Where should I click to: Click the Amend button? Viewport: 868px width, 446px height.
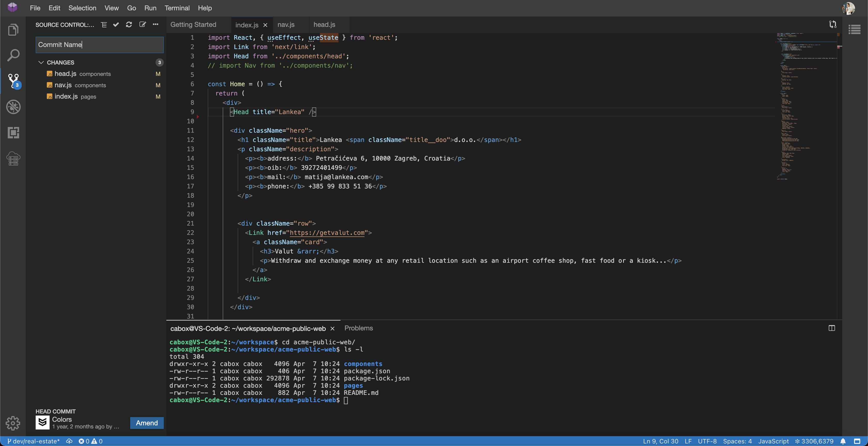pos(146,423)
